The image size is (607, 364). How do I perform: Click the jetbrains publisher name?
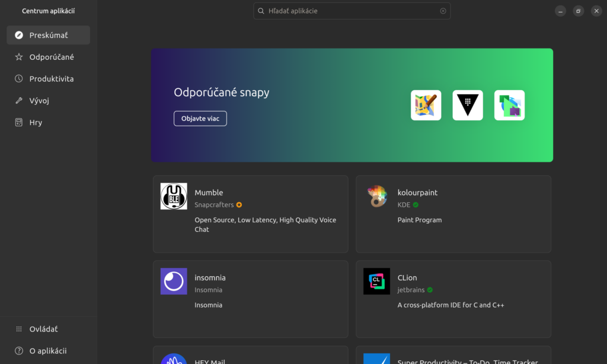click(411, 290)
